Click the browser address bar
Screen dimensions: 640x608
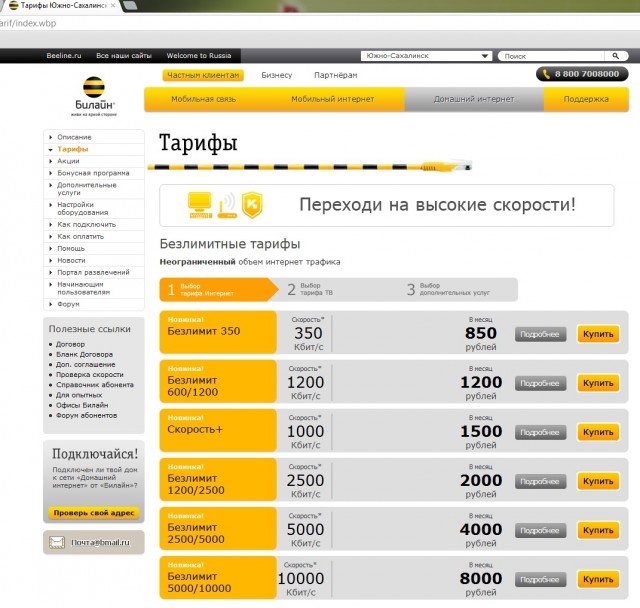coord(320,23)
